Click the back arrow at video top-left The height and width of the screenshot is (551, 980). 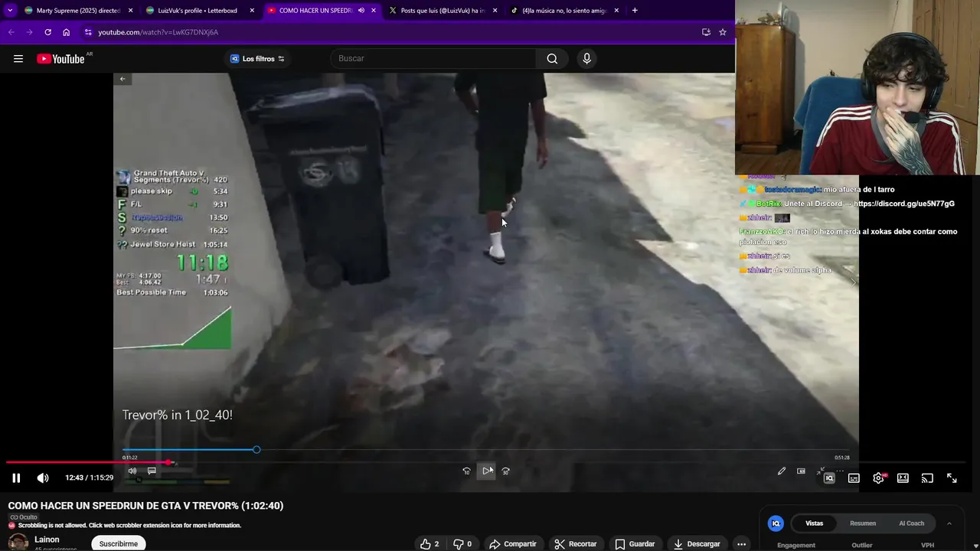click(x=122, y=79)
